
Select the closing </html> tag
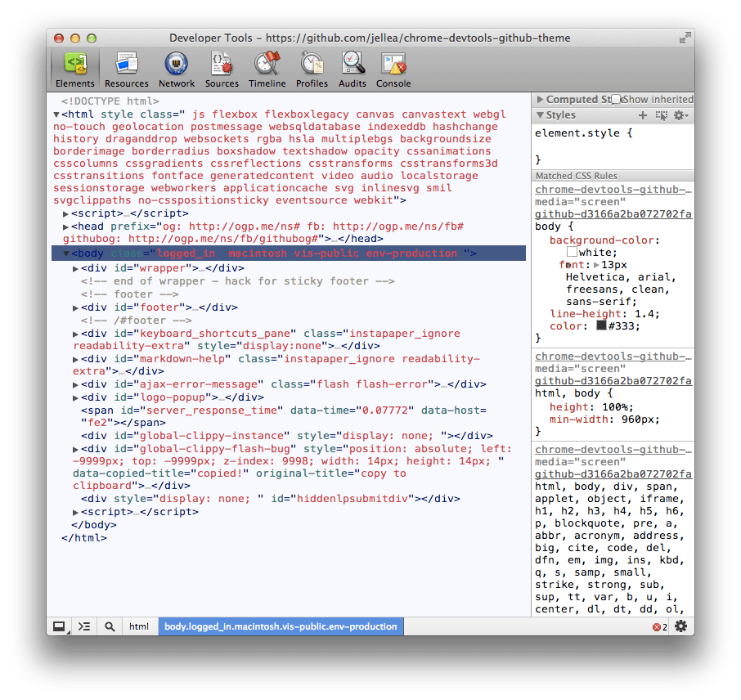[x=84, y=538]
